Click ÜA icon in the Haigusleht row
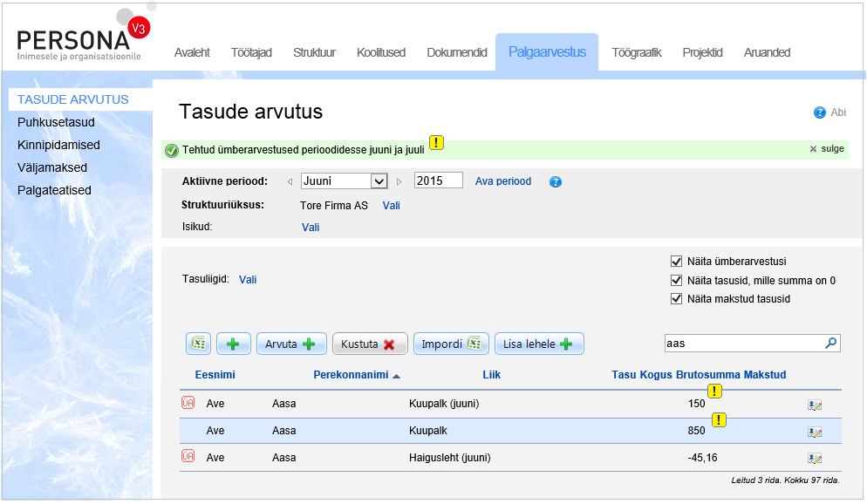The width and height of the screenshot is (867, 504). point(188,456)
